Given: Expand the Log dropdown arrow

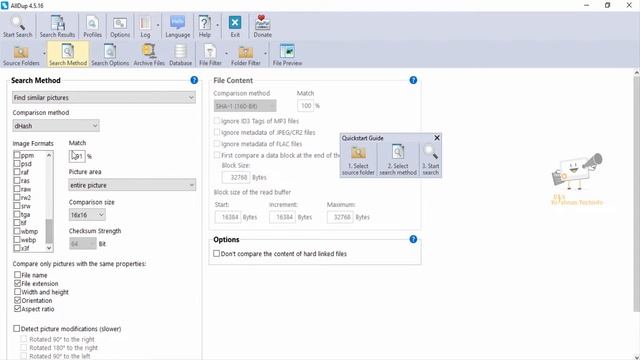Looking at the screenshot, I should click(158, 25).
